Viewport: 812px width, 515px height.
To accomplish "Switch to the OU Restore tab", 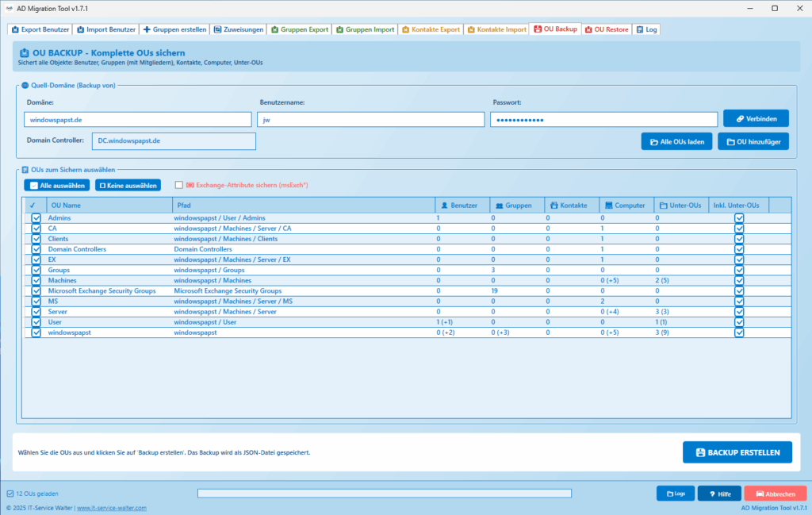I will point(607,29).
